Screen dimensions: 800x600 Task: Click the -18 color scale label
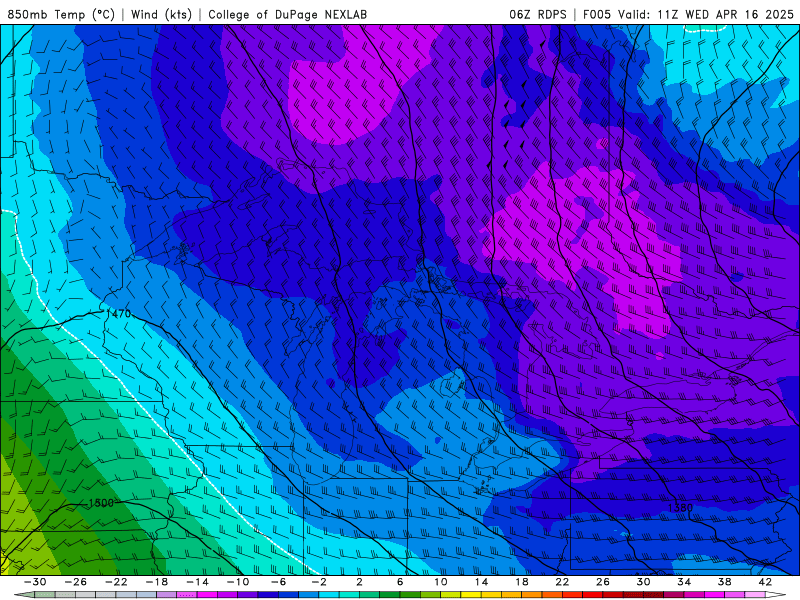[157, 582]
